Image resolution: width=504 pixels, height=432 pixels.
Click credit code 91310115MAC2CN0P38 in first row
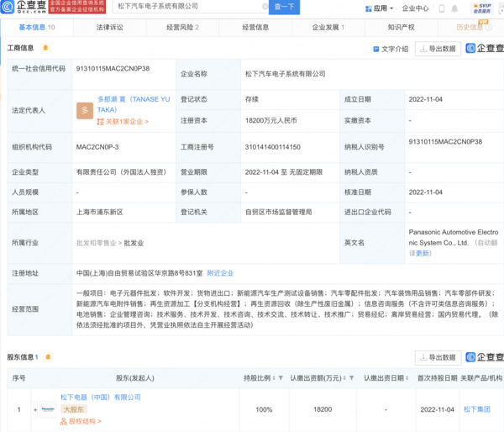tap(113, 69)
